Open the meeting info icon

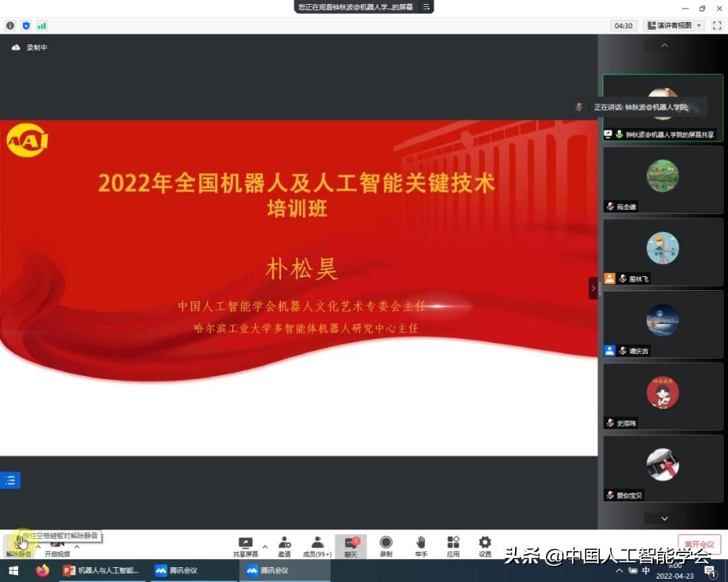click(10, 25)
